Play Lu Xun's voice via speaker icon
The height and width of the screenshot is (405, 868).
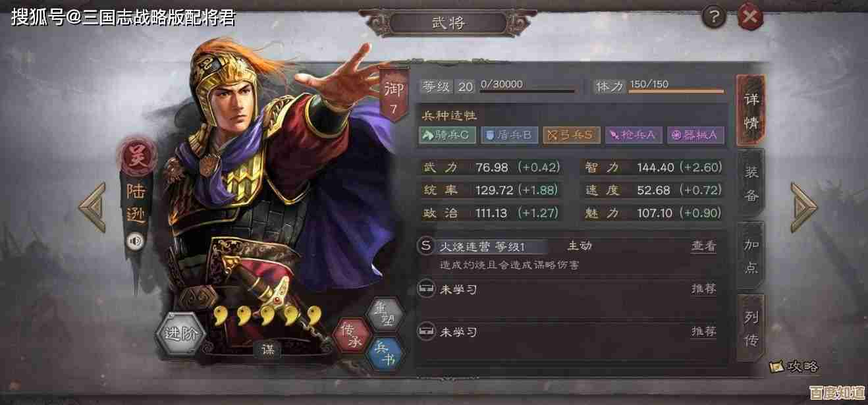[x=136, y=241]
